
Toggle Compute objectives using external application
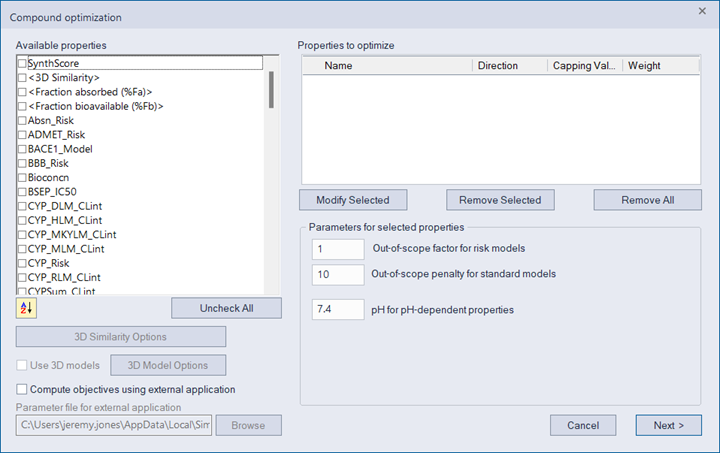(x=22, y=389)
